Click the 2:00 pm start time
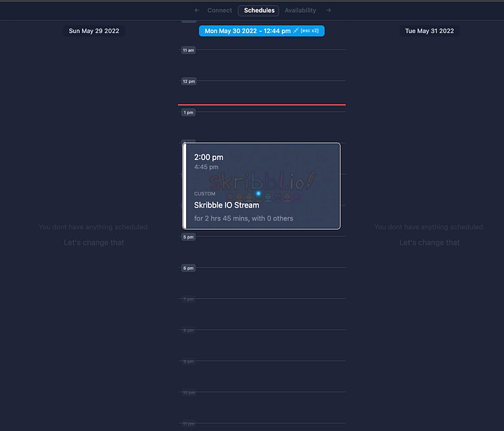This screenshot has width=504, height=431. click(x=209, y=157)
